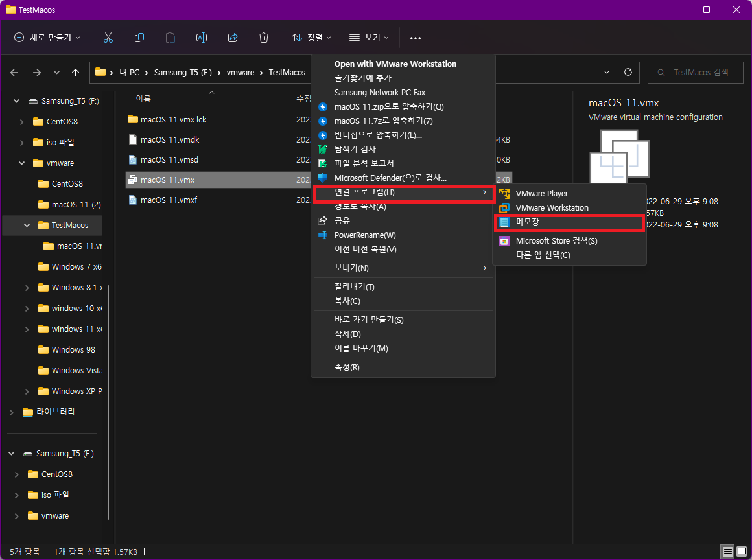Open the 보기 view dropdown
The image size is (752, 560).
pyautogui.click(x=368, y=38)
